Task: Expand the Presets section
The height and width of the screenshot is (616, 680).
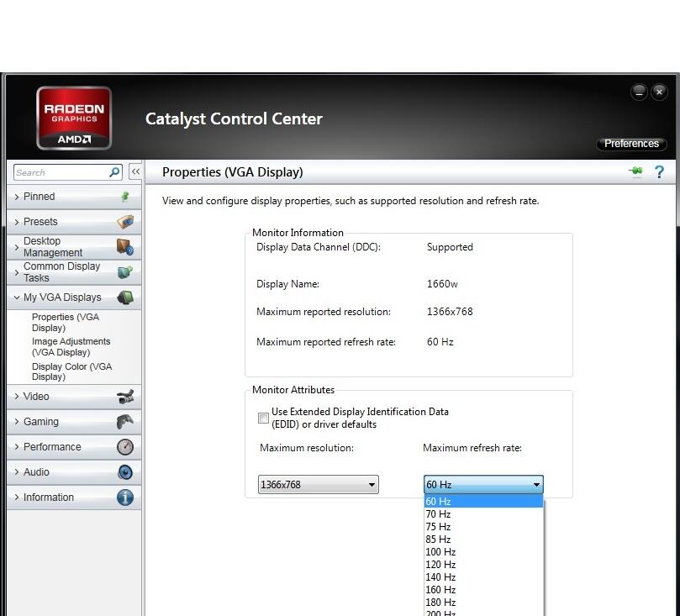Action: (x=74, y=222)
